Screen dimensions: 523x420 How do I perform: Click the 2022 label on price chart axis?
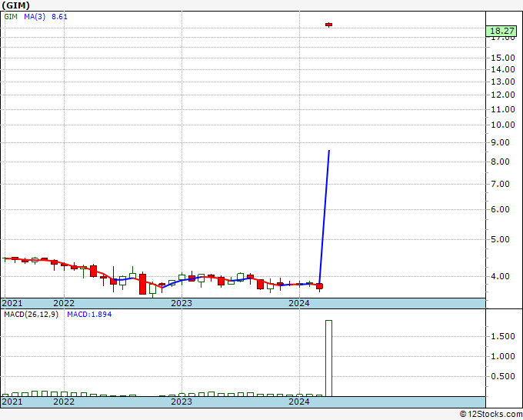coord(64,303)
